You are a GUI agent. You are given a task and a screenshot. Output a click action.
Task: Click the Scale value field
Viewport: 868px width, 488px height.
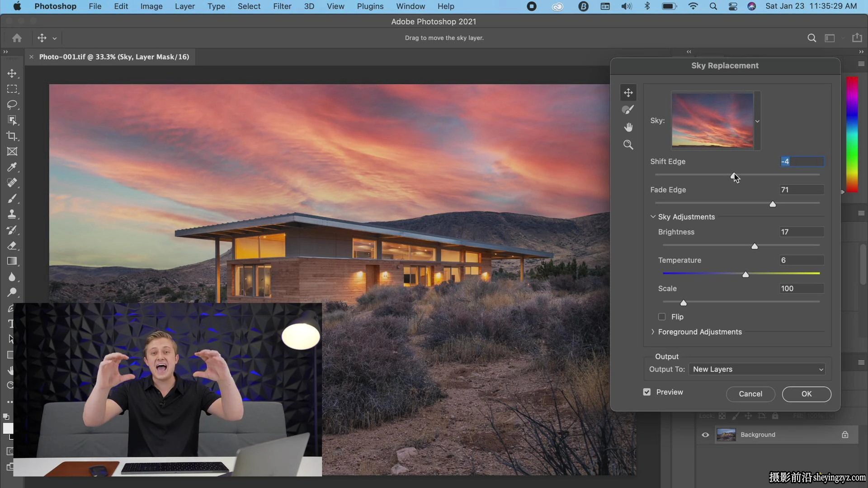[x=802, y=289]
